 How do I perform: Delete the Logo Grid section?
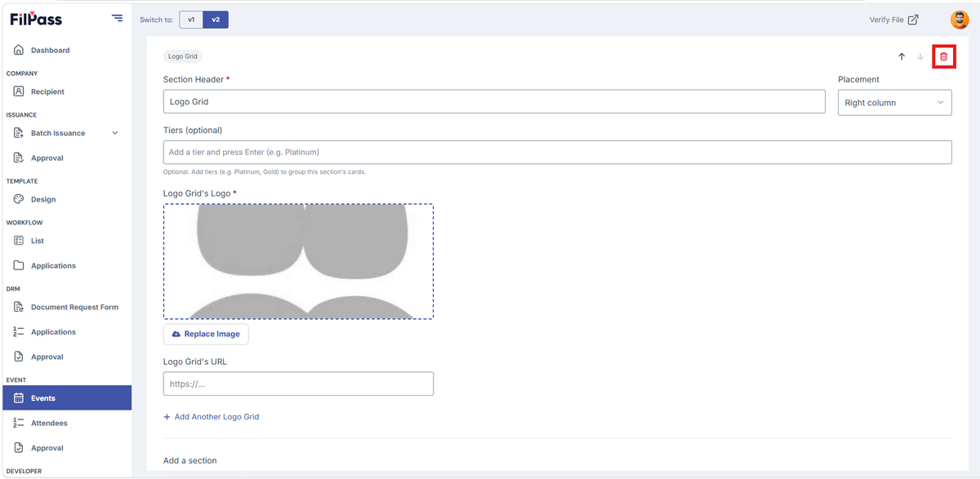tap(944, 56)
